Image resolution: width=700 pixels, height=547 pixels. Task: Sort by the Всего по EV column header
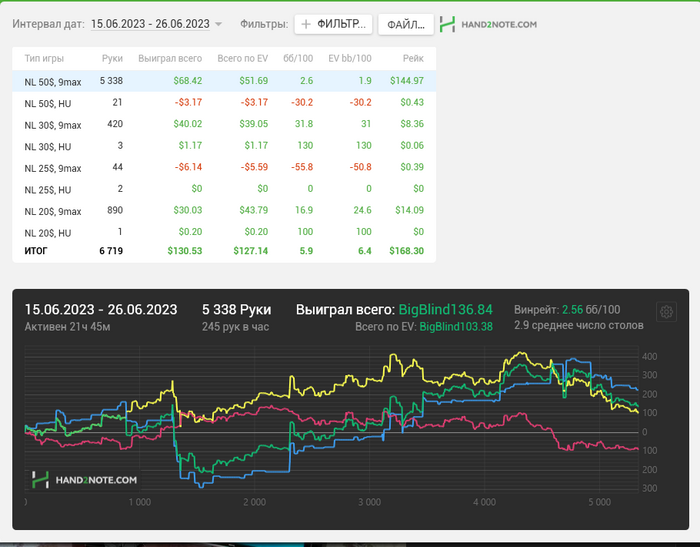[x=242, y=58]
